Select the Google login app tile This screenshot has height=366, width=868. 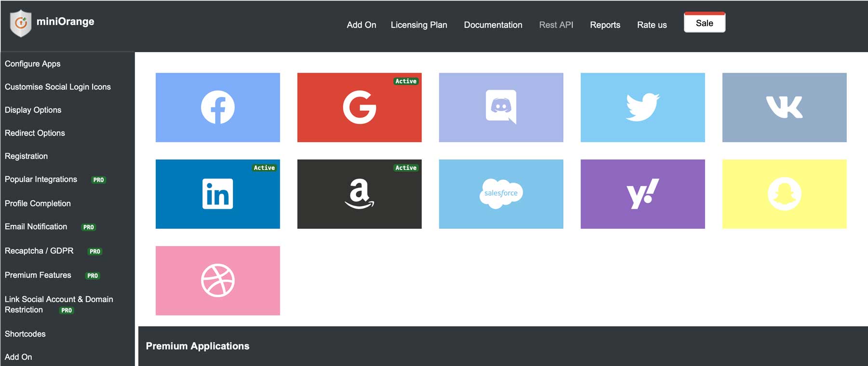pos(359,107)
